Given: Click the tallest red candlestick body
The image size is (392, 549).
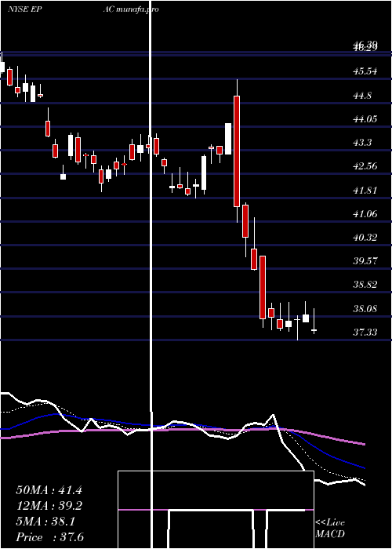Looking at the screenshot, I should [237, 151].
